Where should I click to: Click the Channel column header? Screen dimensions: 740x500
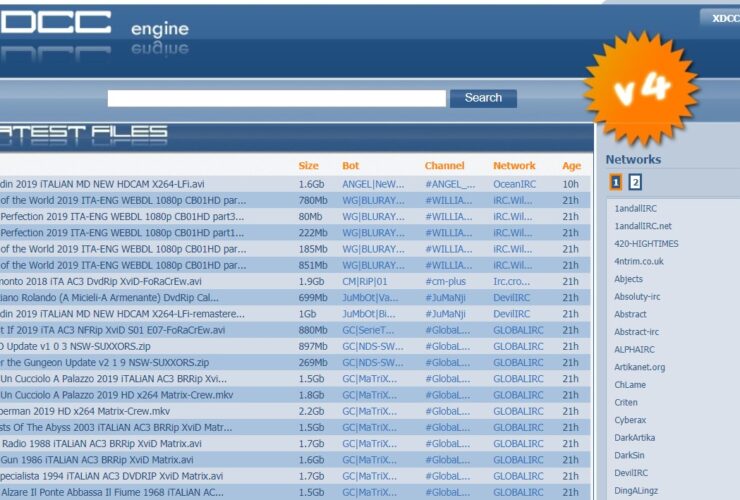[x=444, y=166]
